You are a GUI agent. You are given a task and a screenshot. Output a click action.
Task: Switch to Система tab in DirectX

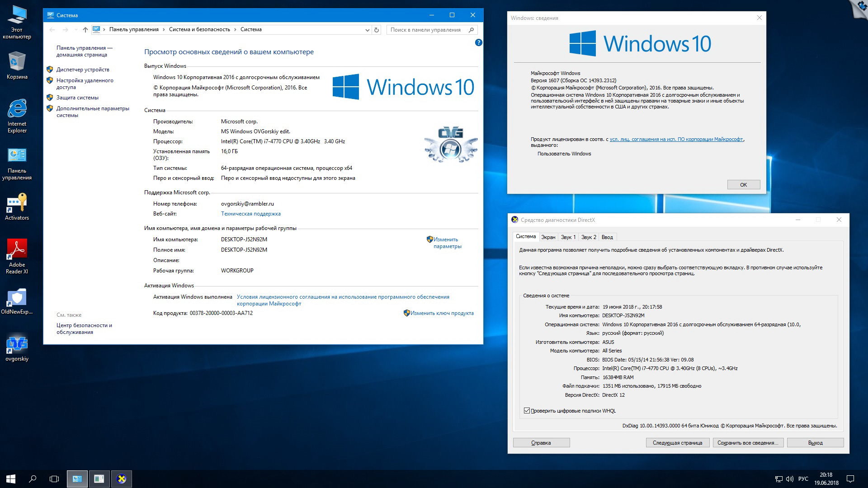click(526, 236)
